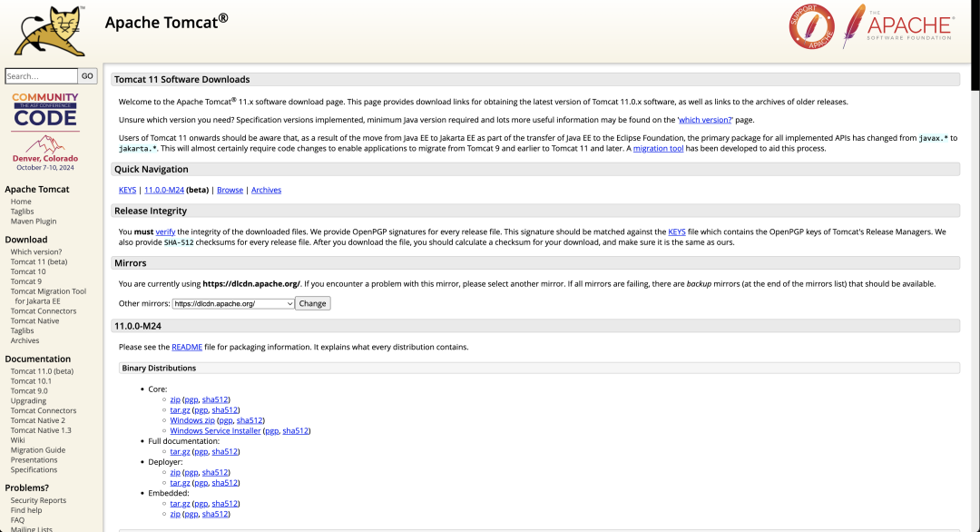
Task: Select Tomcat 11 (beta) download sidebar link
Action: pos(39,262)
